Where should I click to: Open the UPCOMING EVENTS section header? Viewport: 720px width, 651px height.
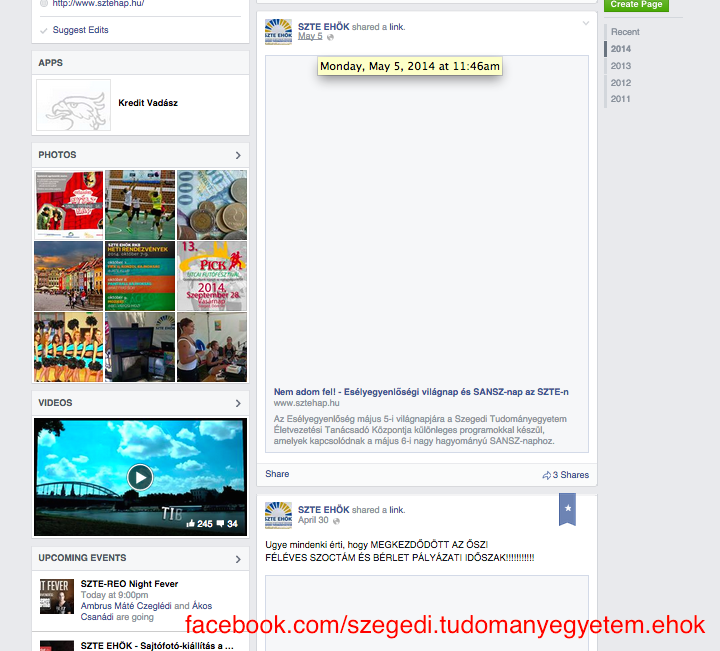tap(82, 558)
